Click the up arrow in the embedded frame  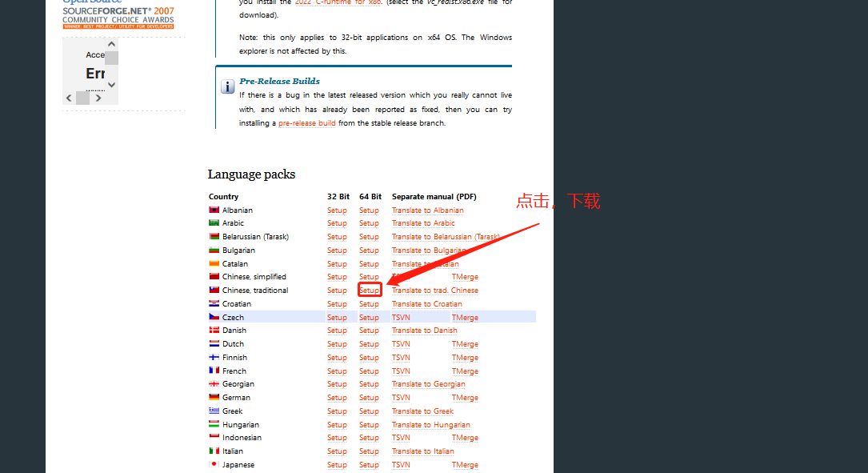click(112, 44)
